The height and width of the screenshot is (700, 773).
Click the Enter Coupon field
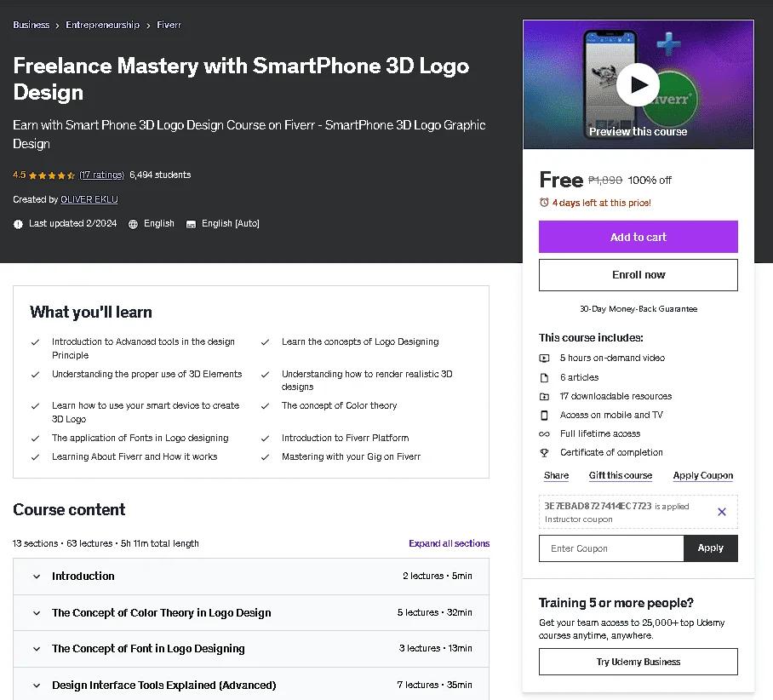click(x=611, y=548)
